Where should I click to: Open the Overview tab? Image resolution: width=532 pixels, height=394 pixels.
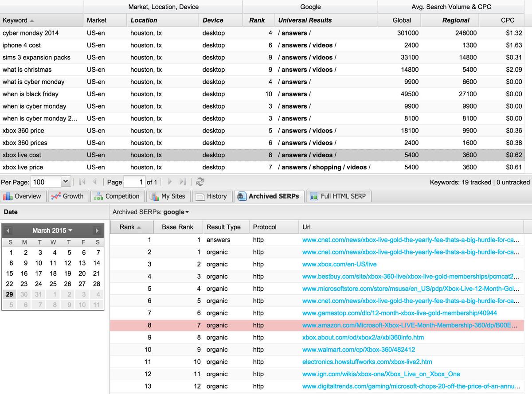(23, 196)
